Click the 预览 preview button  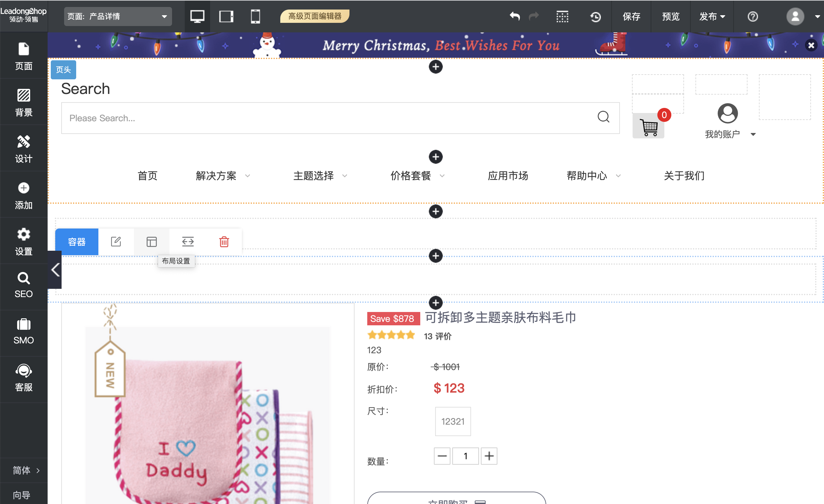click(x=670, y=17)
